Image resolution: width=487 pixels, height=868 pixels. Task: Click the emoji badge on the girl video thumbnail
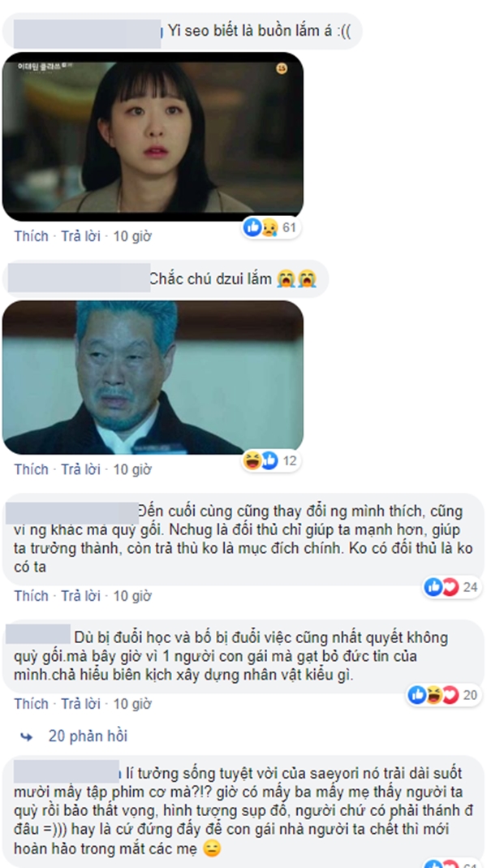click(x=282, y=69)
